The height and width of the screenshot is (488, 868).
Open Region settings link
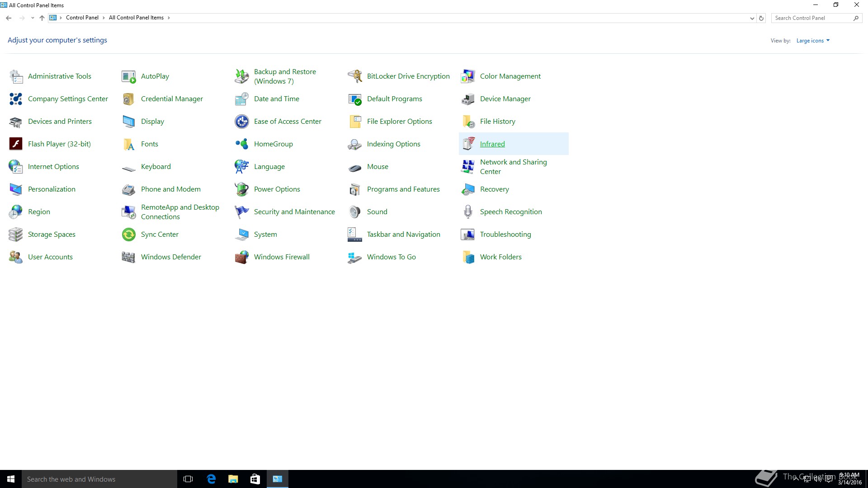click(39, 212)
